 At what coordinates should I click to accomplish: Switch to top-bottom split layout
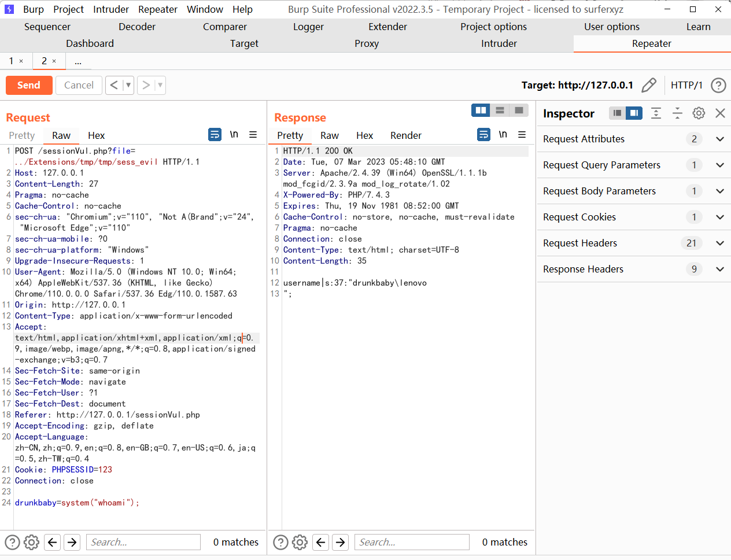click(x=500, y=110)
